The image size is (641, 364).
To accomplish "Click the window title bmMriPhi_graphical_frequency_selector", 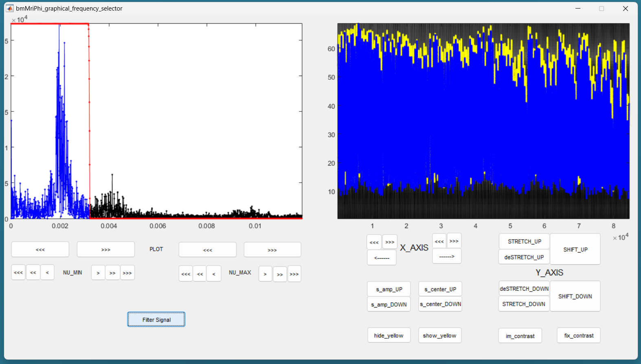I will (x=69, y=8).
